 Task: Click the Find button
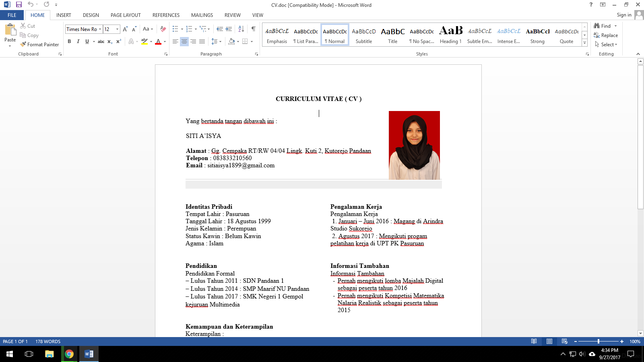pos(603,26)
